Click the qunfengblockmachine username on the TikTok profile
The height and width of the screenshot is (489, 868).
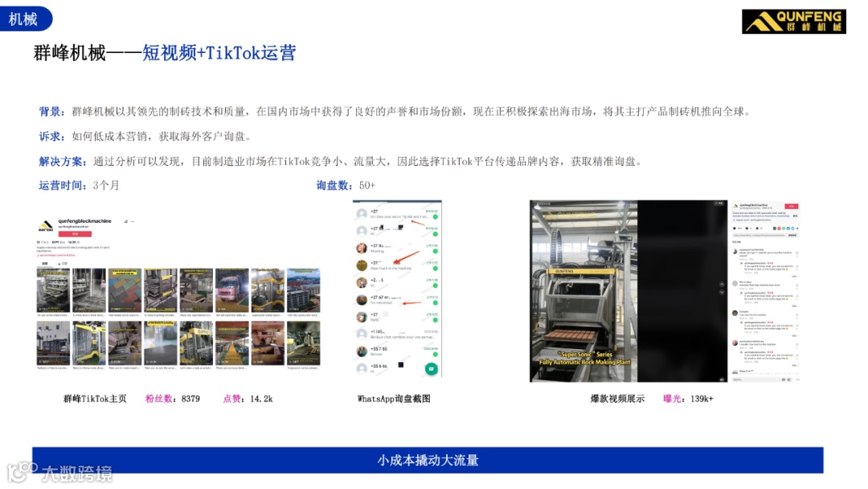(x=84, y=221)
